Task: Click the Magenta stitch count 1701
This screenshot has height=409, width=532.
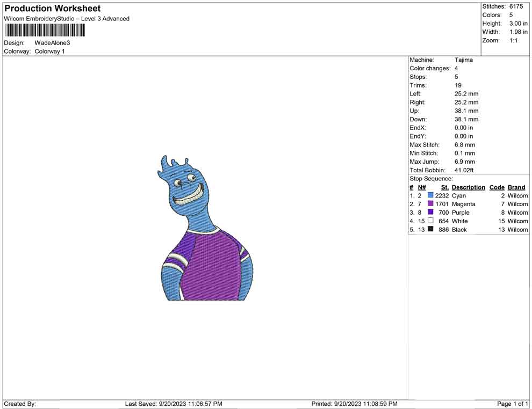Action: [x=442, y=204]
